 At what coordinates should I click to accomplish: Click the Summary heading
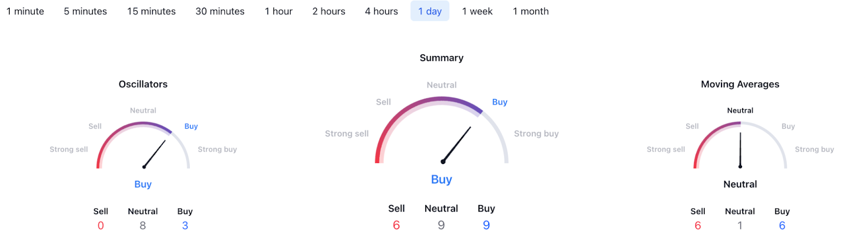(442, 58)
